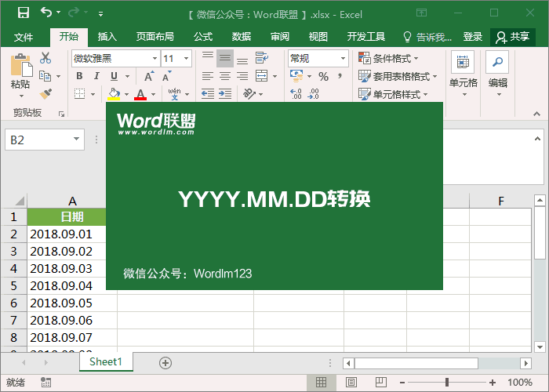Switch to the 开发工具 tab
Image resolution: width=549 pixels, height=392 pixels.
(366, 37)
